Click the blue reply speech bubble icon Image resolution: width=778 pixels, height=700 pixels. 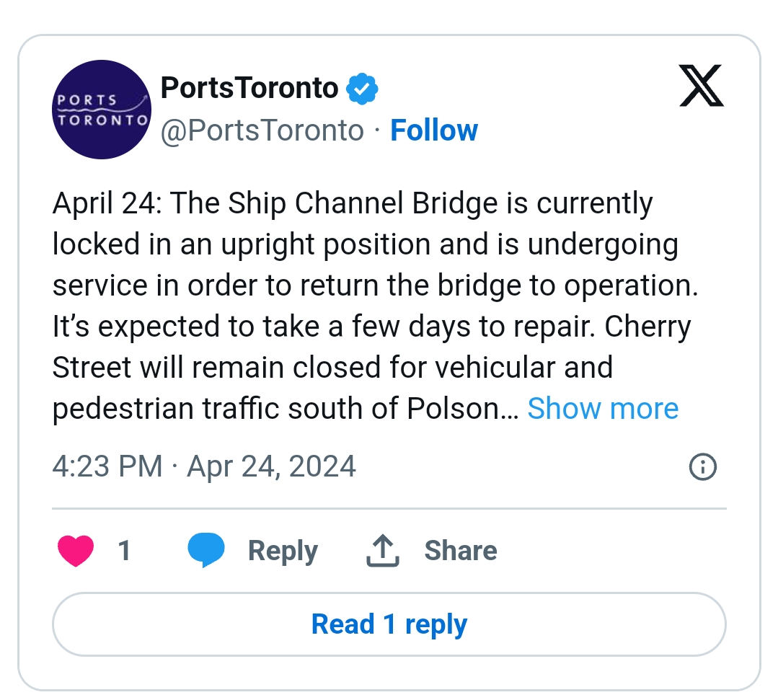206,550
